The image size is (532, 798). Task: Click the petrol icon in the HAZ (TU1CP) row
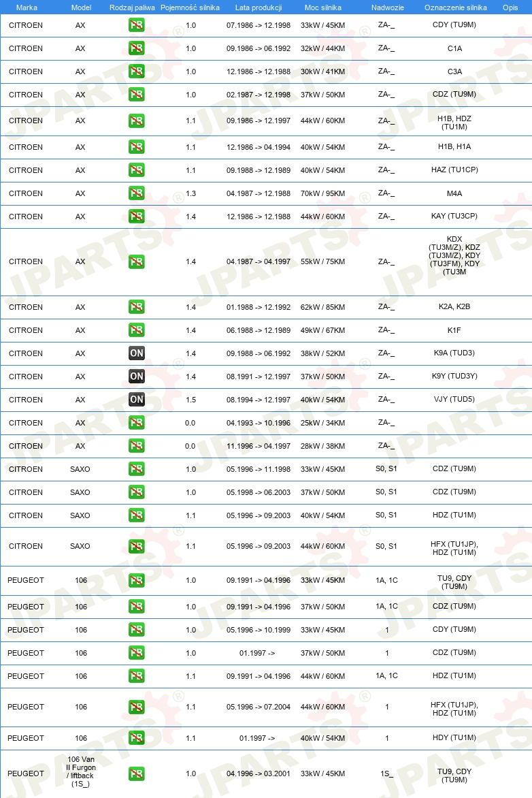(136, 170)
